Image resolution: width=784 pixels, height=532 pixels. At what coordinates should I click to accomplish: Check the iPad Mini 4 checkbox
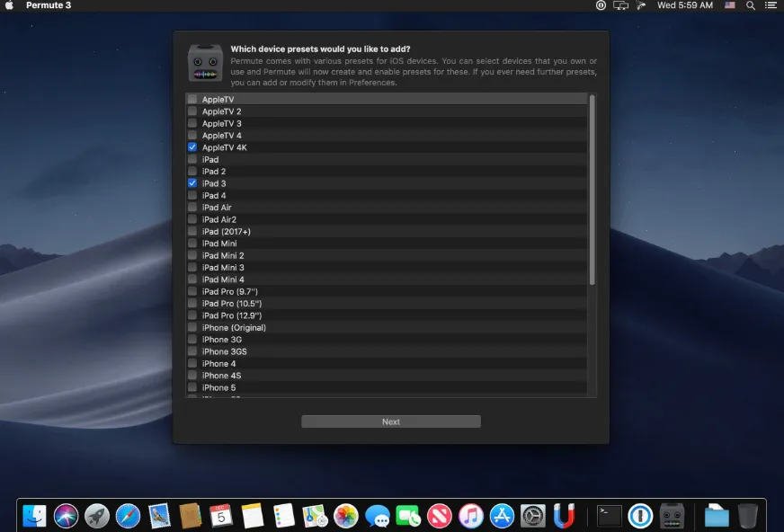coord(192,279)
